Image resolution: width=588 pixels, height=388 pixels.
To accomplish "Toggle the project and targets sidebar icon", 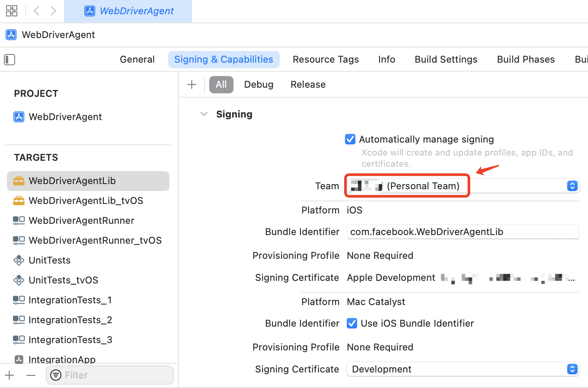I will click(x=10, y=60).
